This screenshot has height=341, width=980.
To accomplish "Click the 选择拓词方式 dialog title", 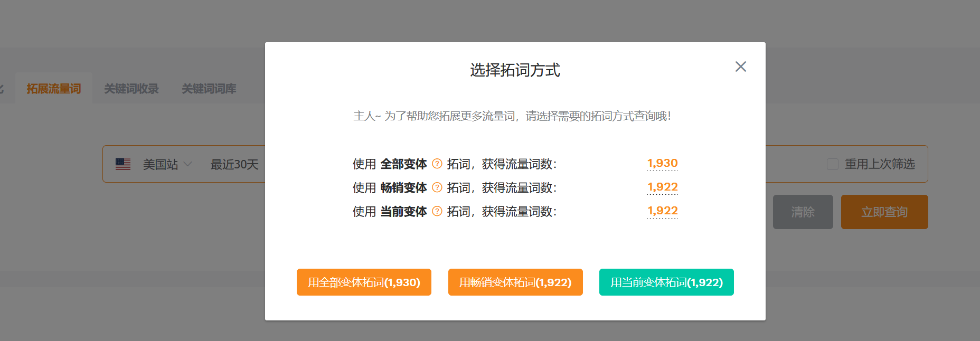I will click(515, 70).
